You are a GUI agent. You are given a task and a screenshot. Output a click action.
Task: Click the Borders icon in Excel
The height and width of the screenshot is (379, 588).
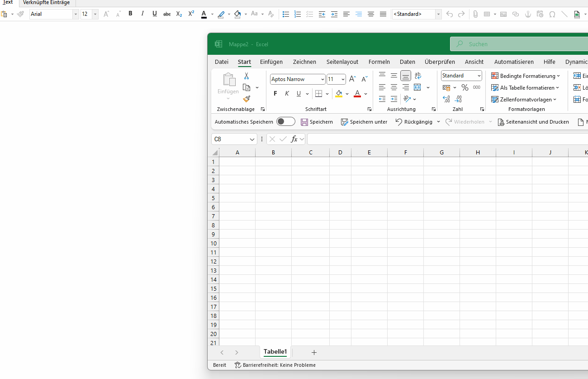(x=318, y=94)
